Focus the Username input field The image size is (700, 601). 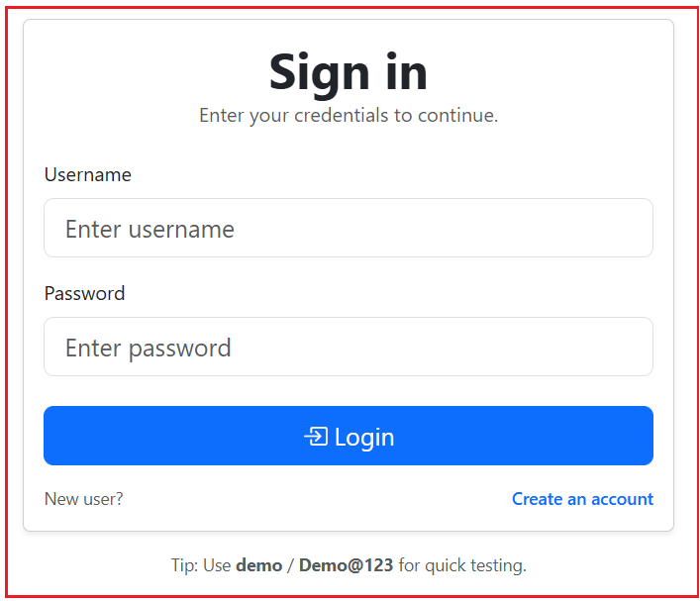click(x=348, y=229)
